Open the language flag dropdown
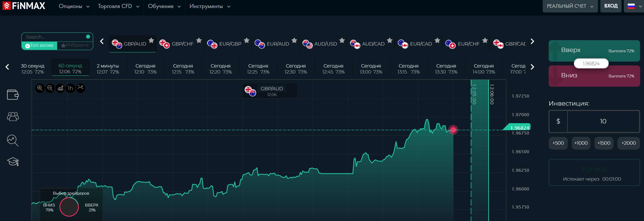The width and height of the screenshot is (644, 221). point(634,6)
